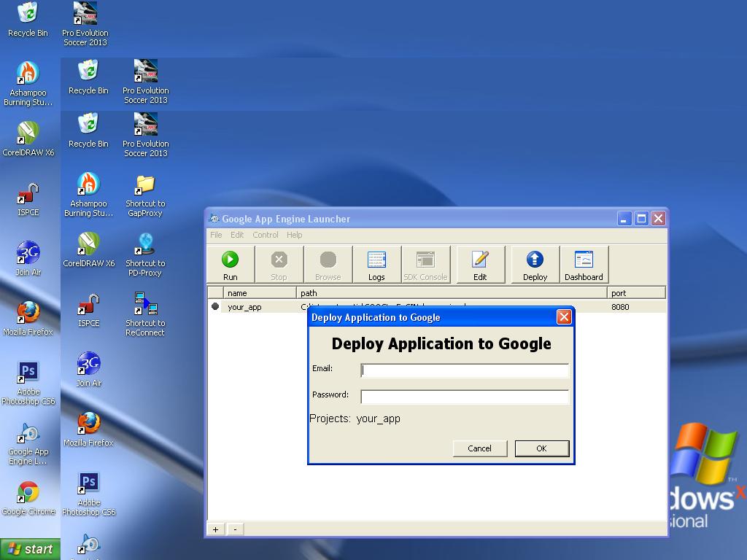Open the File menu in Launcher
Viewport: 747px width, 560px height.
pos(216,235)
